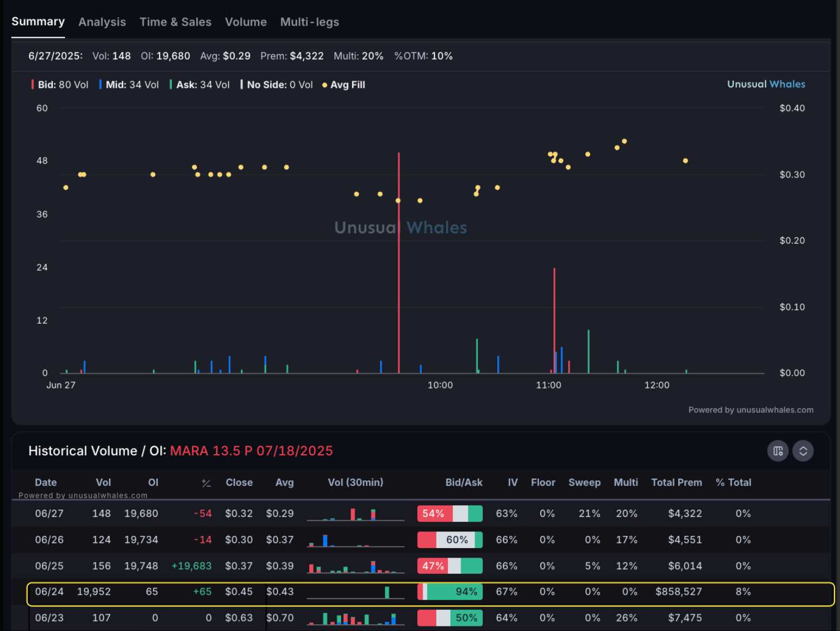
Task: Sort by the Floor column header
Action: [543, 482]
